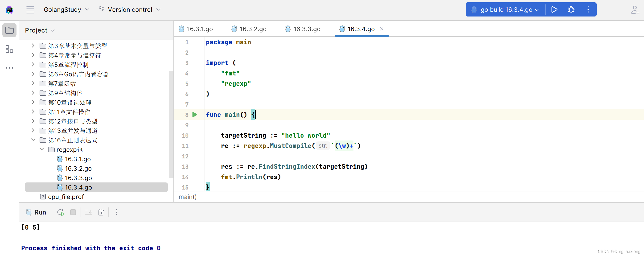
Task: Expand the 第7章函数 folder
Action: tap(33, 83)
